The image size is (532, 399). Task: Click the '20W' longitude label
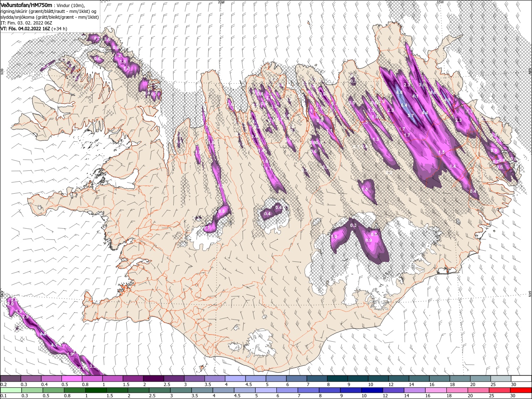coord(221,2)
